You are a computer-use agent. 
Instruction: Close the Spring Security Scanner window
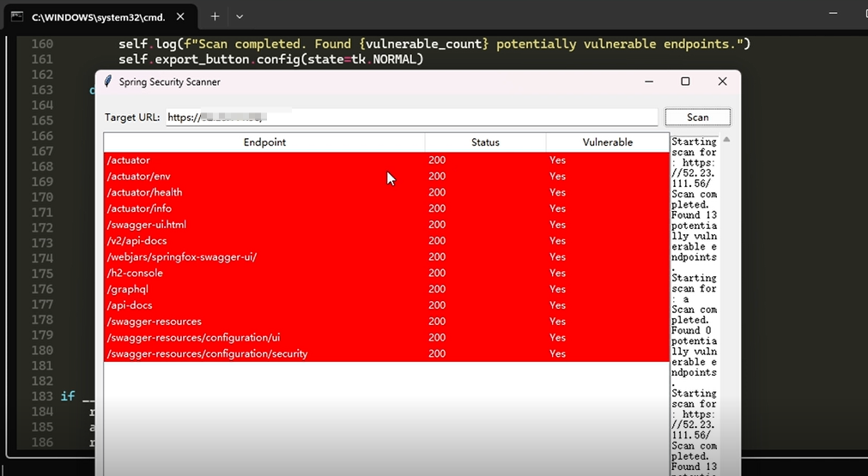tap(722, 81)
